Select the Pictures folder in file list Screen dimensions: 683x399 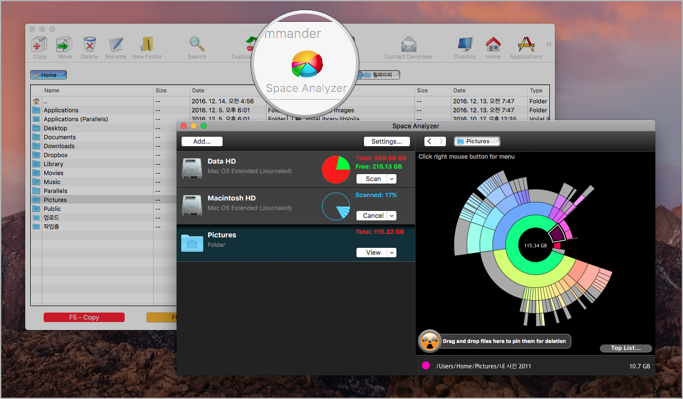(55, 200)
